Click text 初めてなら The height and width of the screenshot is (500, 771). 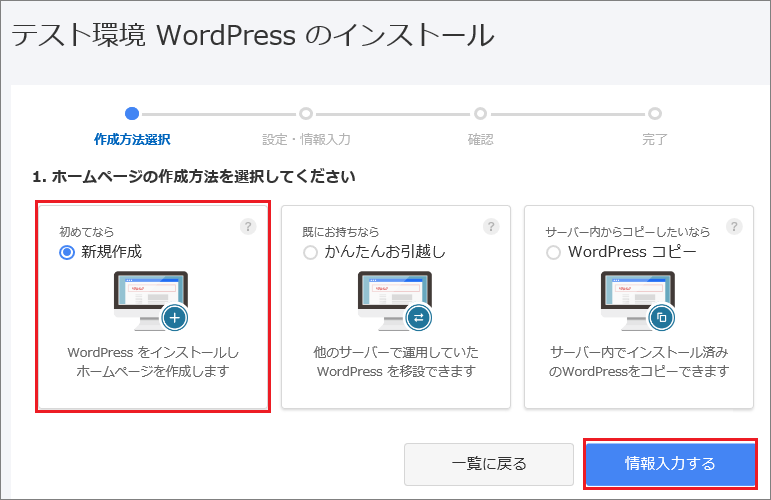[87, 232]
